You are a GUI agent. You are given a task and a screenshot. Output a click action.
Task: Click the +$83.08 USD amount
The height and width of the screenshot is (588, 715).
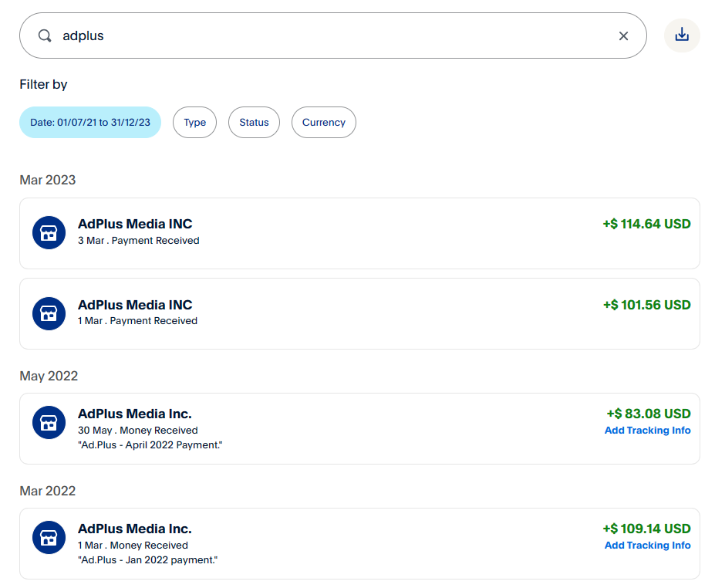(649, 414)
